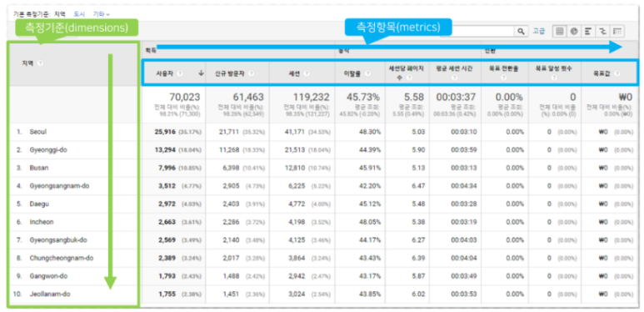Click the help icon under 목표 전환율
The height and width of the screenshot is (312, 644).
pos(503,78)
